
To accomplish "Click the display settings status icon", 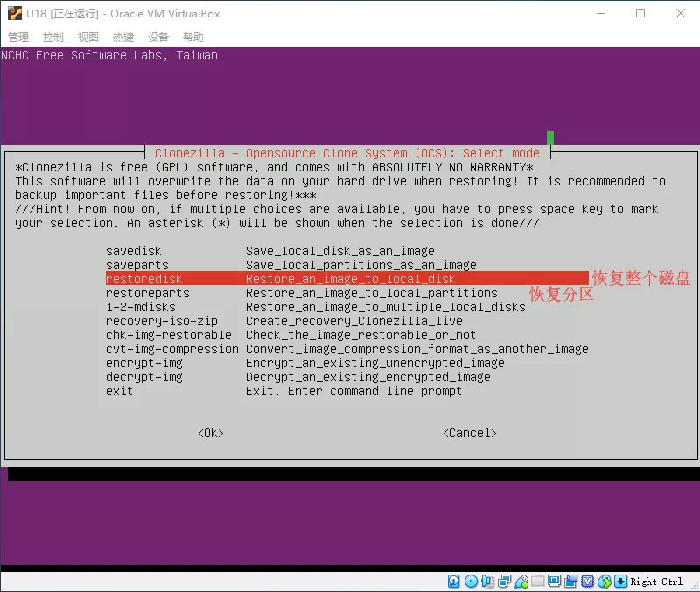I will [x=555, y=581].
